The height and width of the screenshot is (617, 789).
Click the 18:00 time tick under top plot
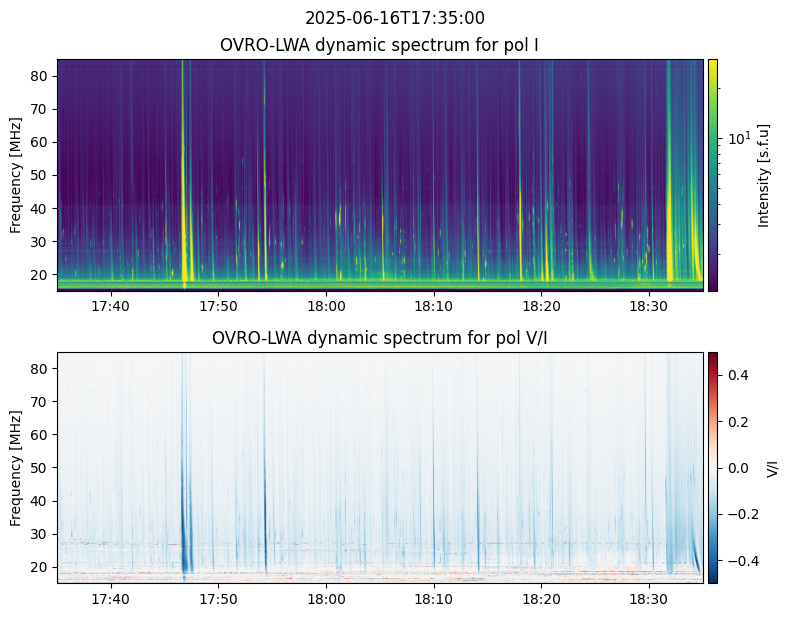pyautogui.click(x=326, y=305)
